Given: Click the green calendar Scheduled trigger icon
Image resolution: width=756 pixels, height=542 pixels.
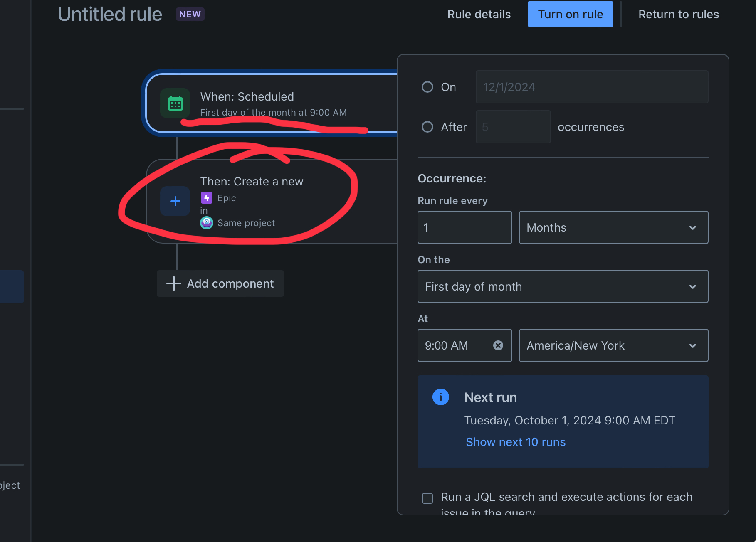Looking at the screenshot, I should click(x=175, y=103).
